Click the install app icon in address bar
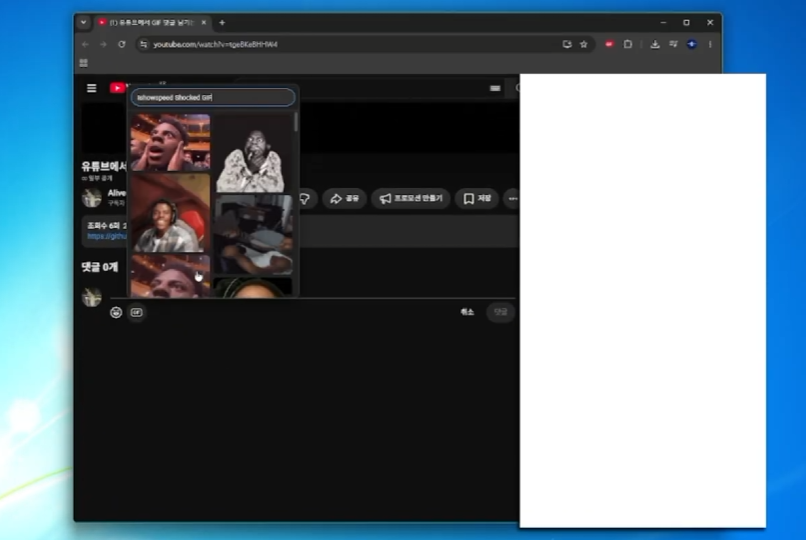 click(567, 45)
